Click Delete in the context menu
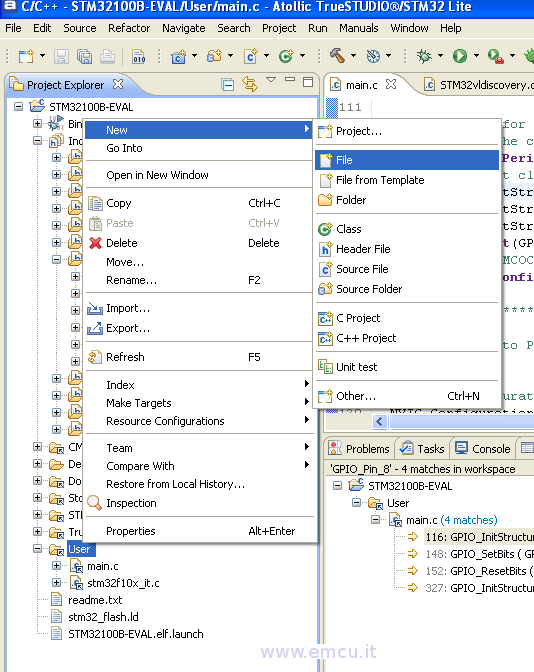The image size is (534, 672). pyautogui.click(x=199, y=243)
